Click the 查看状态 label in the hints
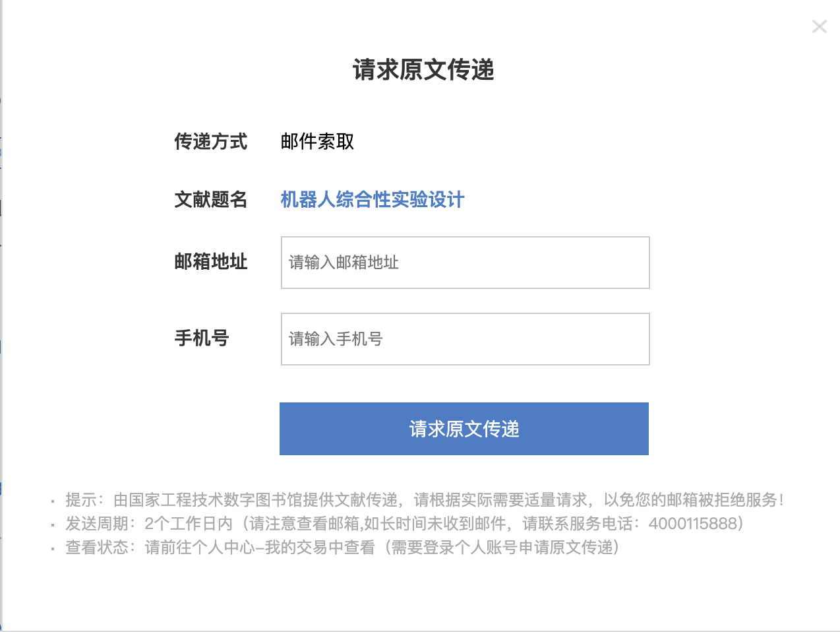Screen dimensions: 840x632 click(97, 548)
